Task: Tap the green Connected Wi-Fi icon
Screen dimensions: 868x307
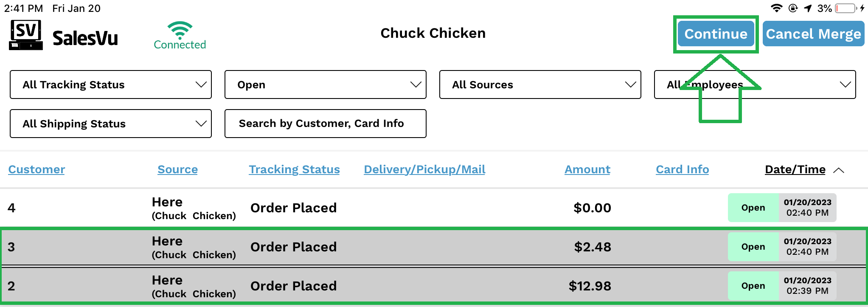Action: [180, 31]
